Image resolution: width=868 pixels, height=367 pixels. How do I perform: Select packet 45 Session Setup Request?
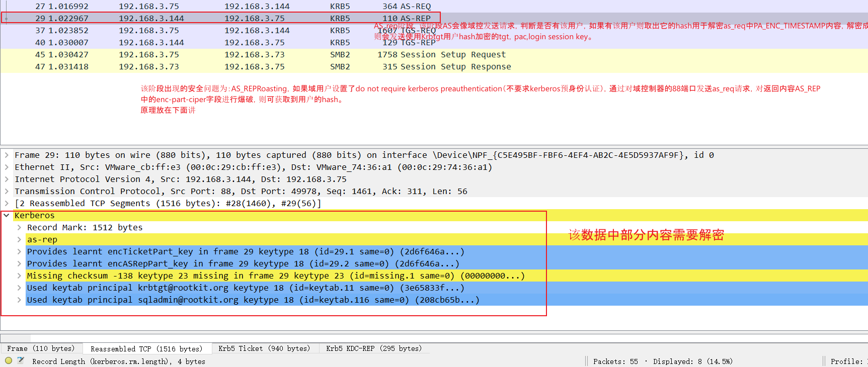pyautogui.click(x=434, y=54)
